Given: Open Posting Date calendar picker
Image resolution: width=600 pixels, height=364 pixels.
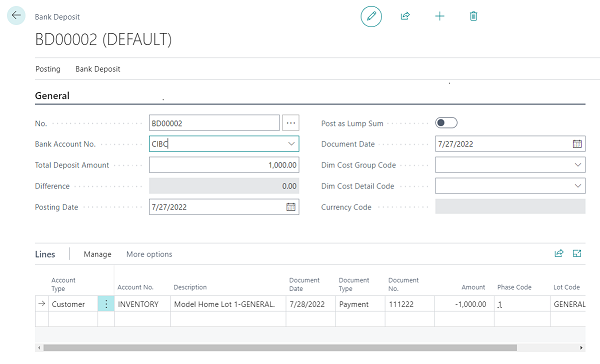Looking at the screenshot, I should (291, 207).
